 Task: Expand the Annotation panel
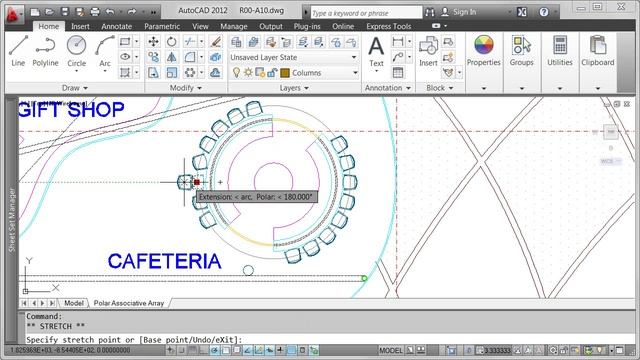388,88
